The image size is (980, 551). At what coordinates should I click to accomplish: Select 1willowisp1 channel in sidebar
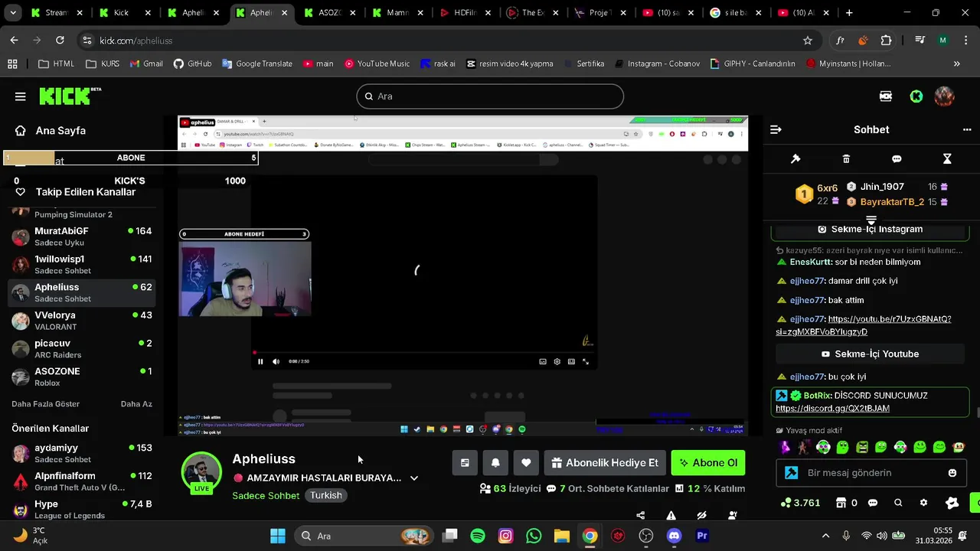pyautogui.click(x=82, y=265)
